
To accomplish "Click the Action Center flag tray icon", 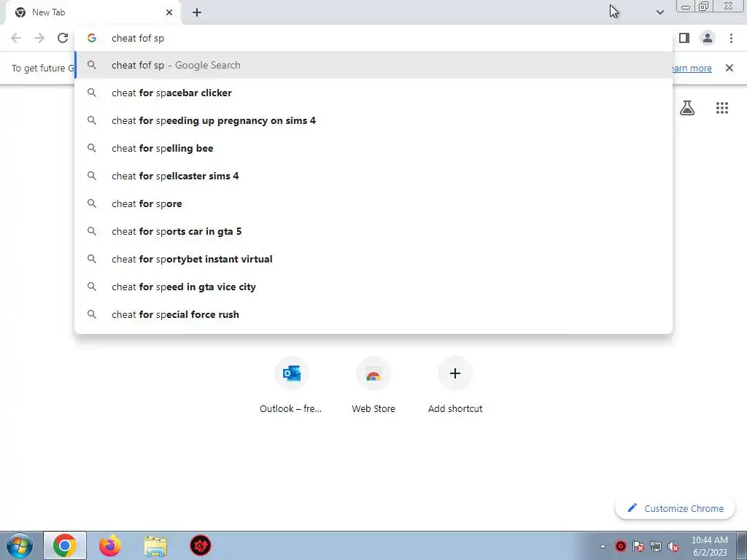I will click(x=638, y=546).
